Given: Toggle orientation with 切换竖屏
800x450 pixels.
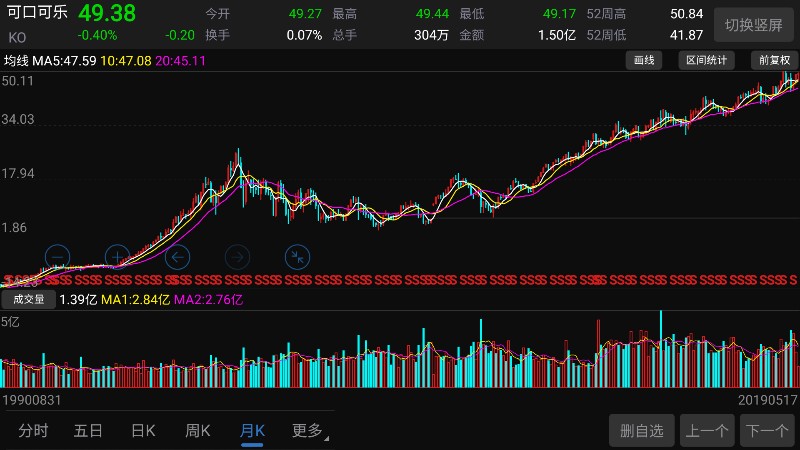Looking at the screenshot, I should coord(753,25).
